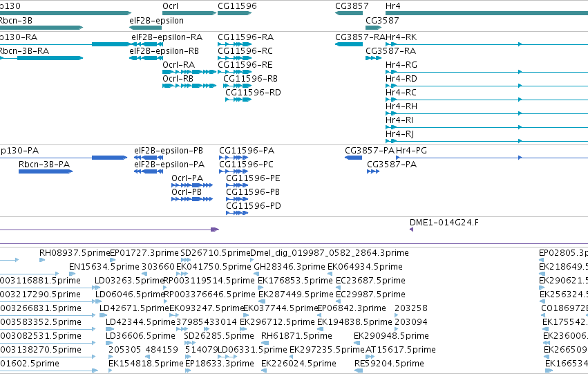Open the CG3857-PA protein feature
Screen dimensions: 588x374
point(354,158)
